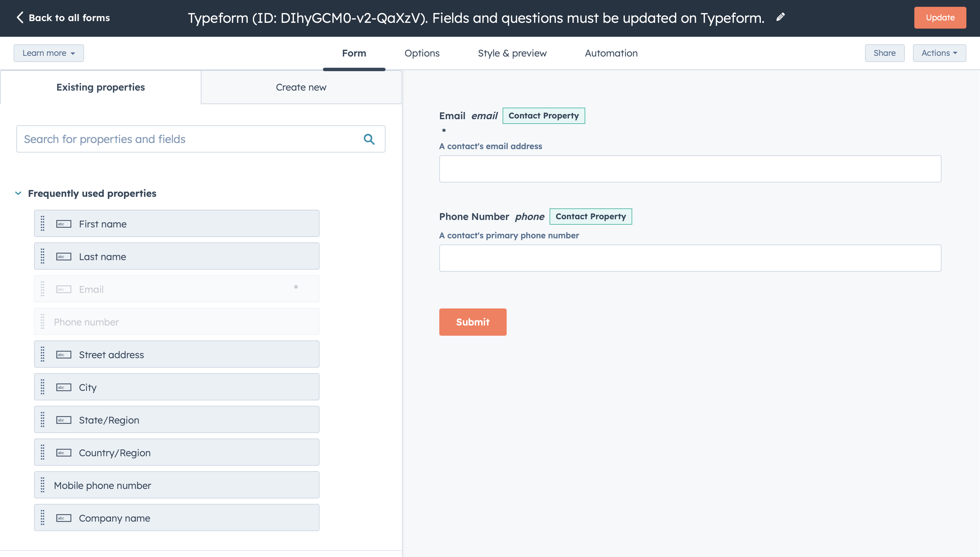The width and height of the screenshot is (980, 557).
Task: Select the Last name property
Action: [177, 256]
